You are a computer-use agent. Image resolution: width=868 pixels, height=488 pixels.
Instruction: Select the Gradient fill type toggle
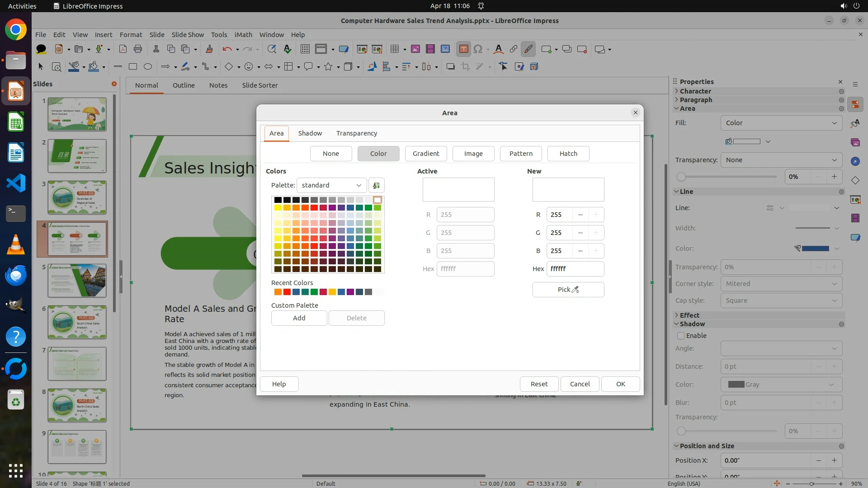tap(425, 154)
